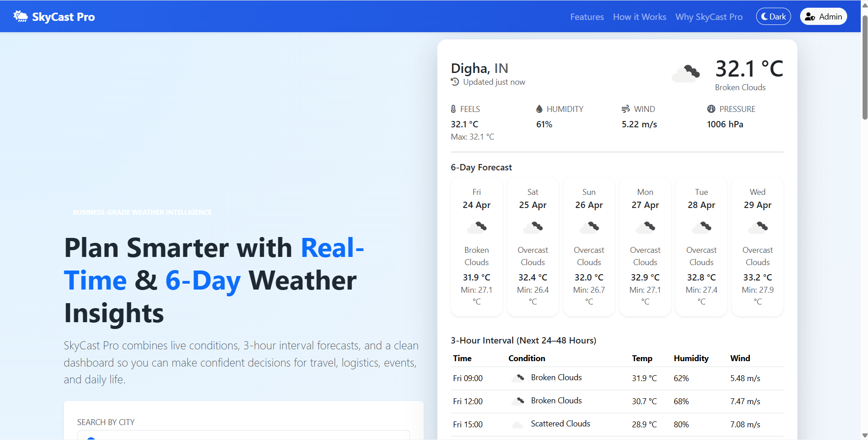Click the history icon beside Updated just now
This screenshot has height=440, width=868.
[x=455, y=82]
